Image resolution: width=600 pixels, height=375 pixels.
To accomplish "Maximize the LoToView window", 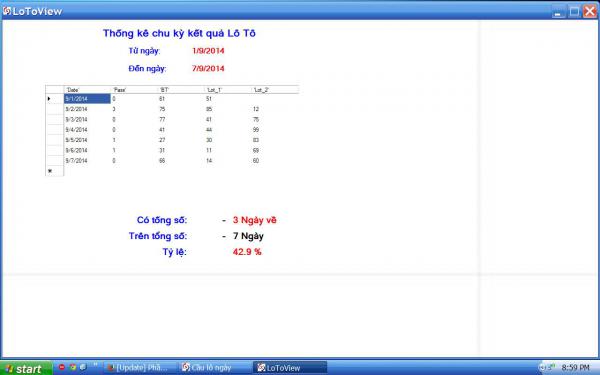I will (574, 11).
